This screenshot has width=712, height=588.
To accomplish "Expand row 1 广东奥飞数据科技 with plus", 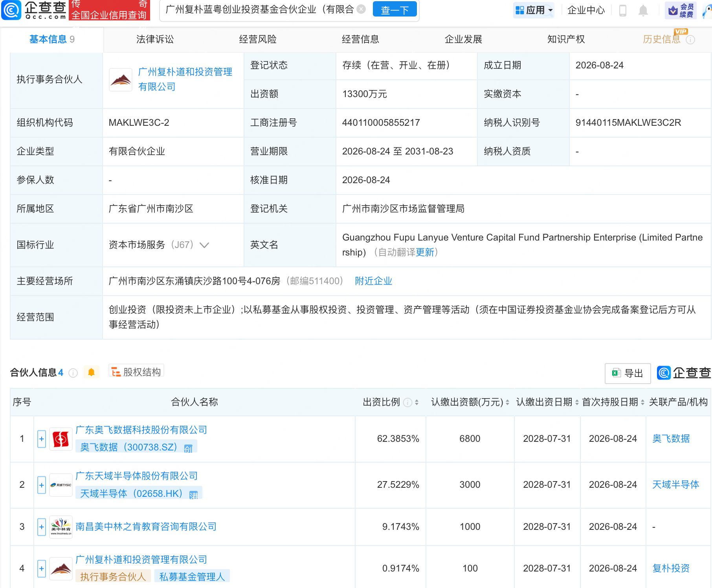I will coord(42,439).
